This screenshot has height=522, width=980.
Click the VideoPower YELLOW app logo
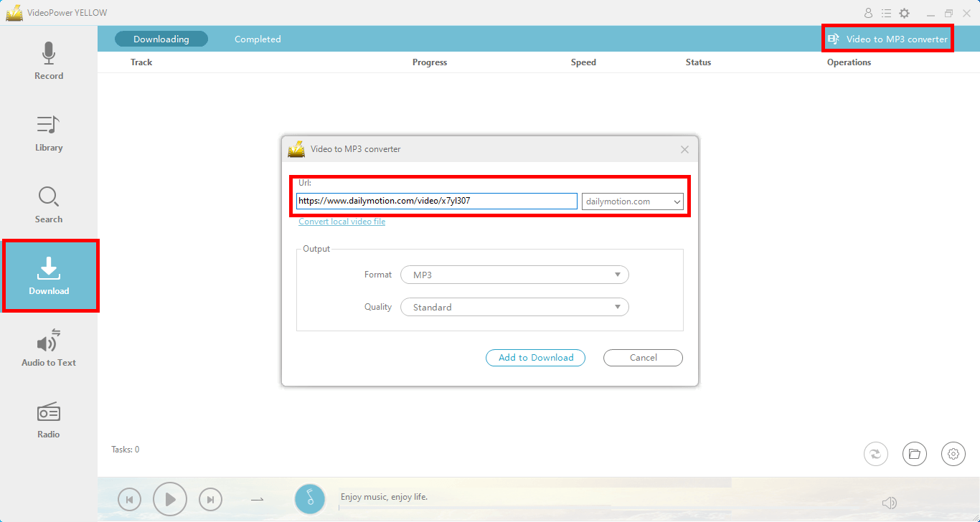(14, 13)
